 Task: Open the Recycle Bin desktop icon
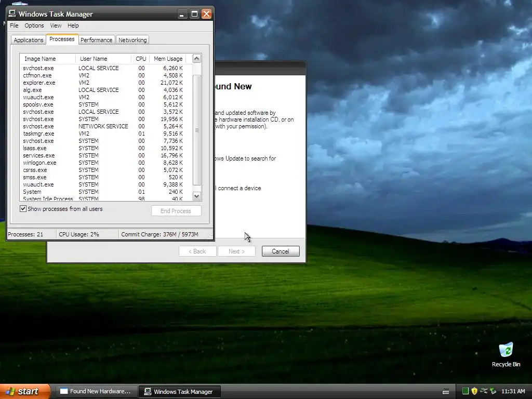506,355
